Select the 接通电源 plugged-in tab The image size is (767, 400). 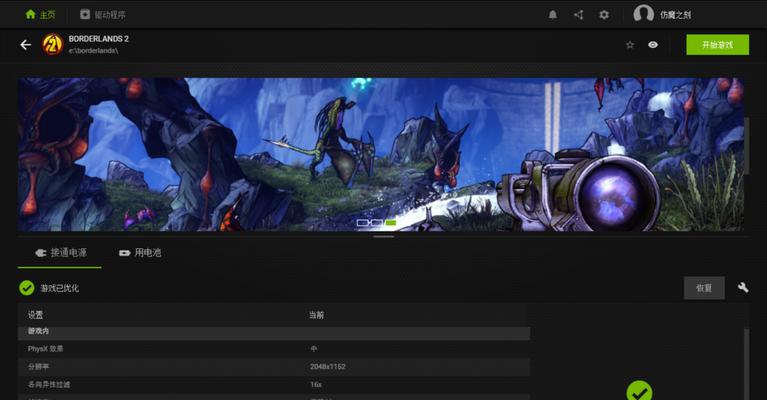60,253
